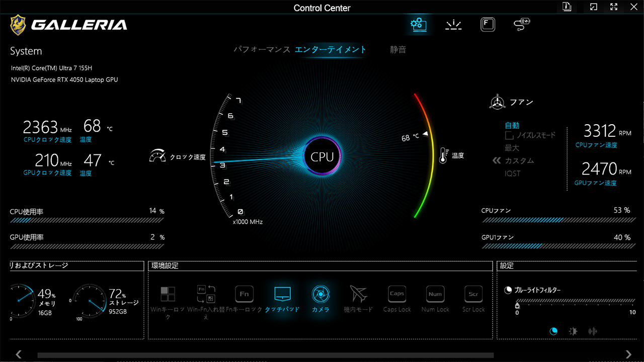The width and height of the screenshot is (644, 362).
Task: Click the CPU使用率 usage bar
Action: (87, 220)
